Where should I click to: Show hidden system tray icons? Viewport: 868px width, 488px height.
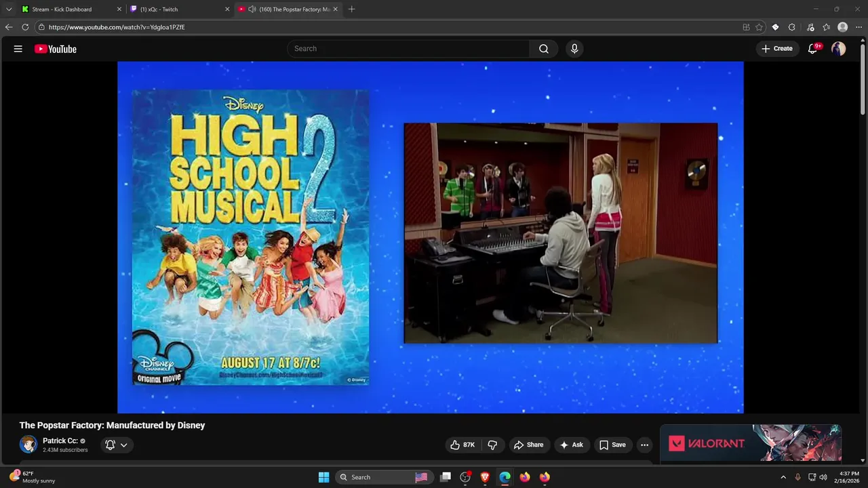pos(783,477)
